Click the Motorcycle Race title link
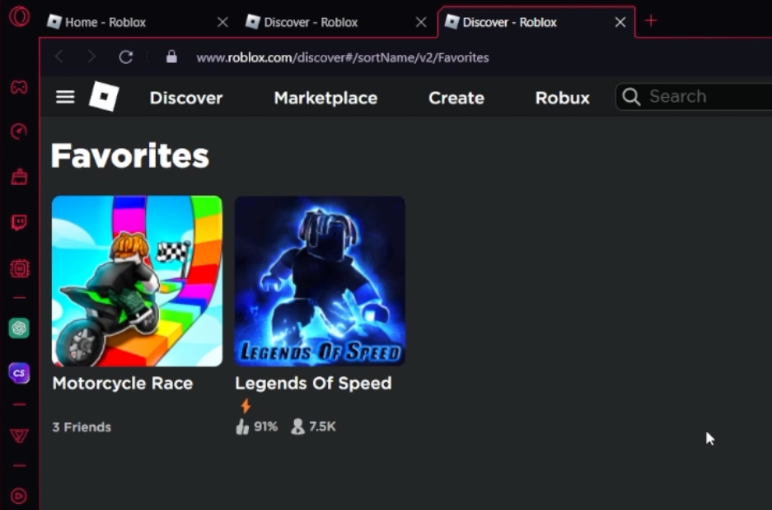This screenshot has width=772, height=510. pyautogui.click(x=123, y=383)
